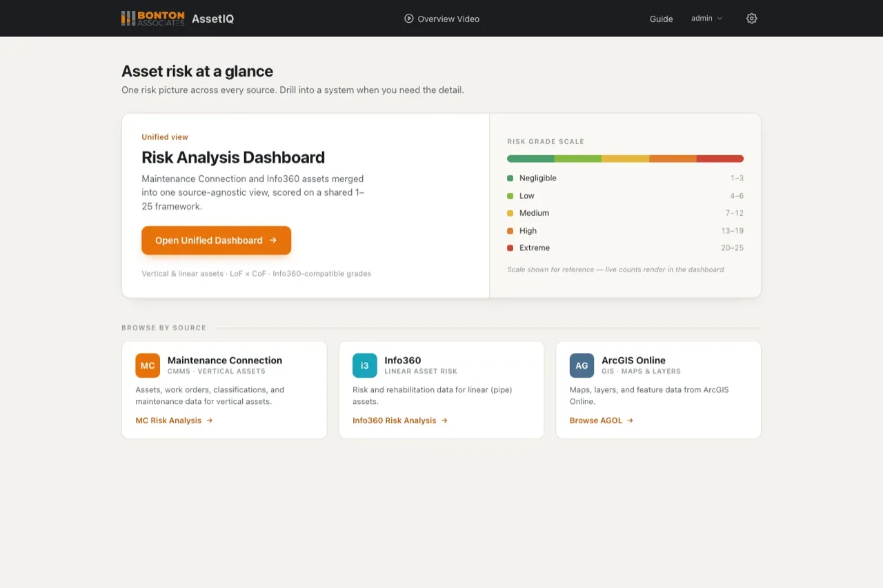This screenshot has width=883, height=588.
Task: Click the LINEAR ASSET RISK subtitle
Action: coord(421,371)
